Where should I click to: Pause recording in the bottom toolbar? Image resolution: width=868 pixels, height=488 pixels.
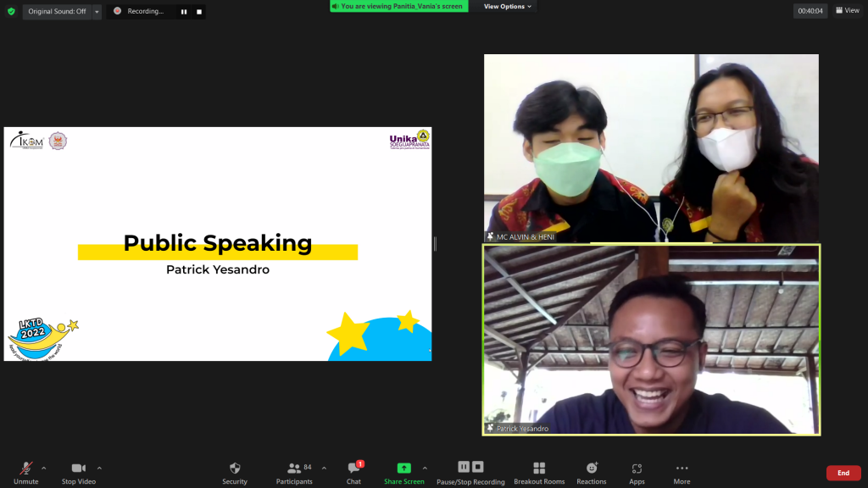point(464,467)
